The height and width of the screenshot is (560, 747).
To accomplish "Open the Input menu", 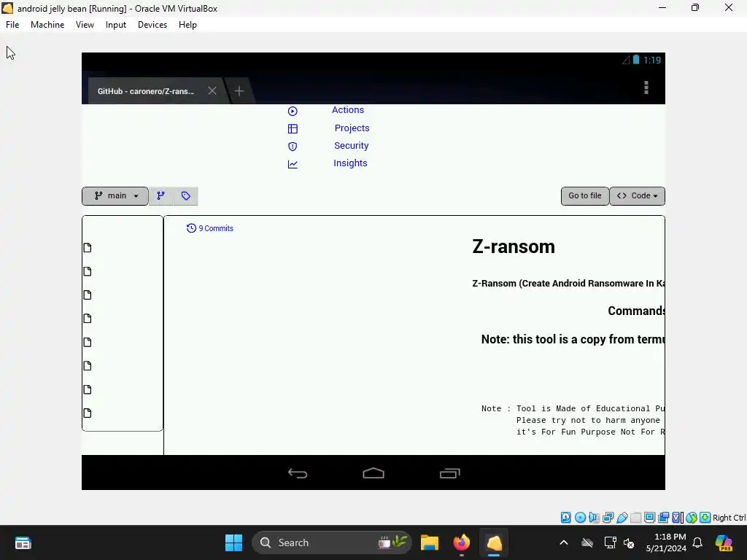I will click(116, 25).
